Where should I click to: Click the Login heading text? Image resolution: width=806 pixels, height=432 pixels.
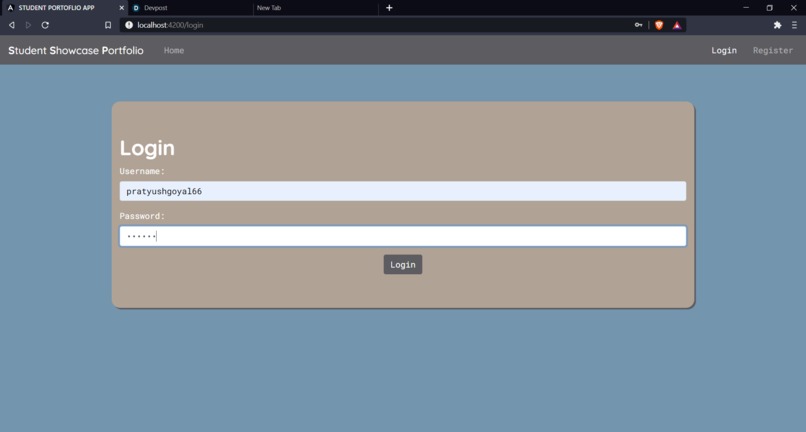(x=147, y=148)
